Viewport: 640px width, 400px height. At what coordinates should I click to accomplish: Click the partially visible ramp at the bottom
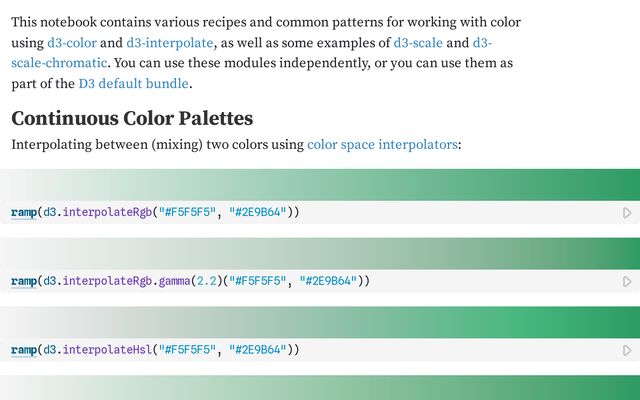click(320, 388)
